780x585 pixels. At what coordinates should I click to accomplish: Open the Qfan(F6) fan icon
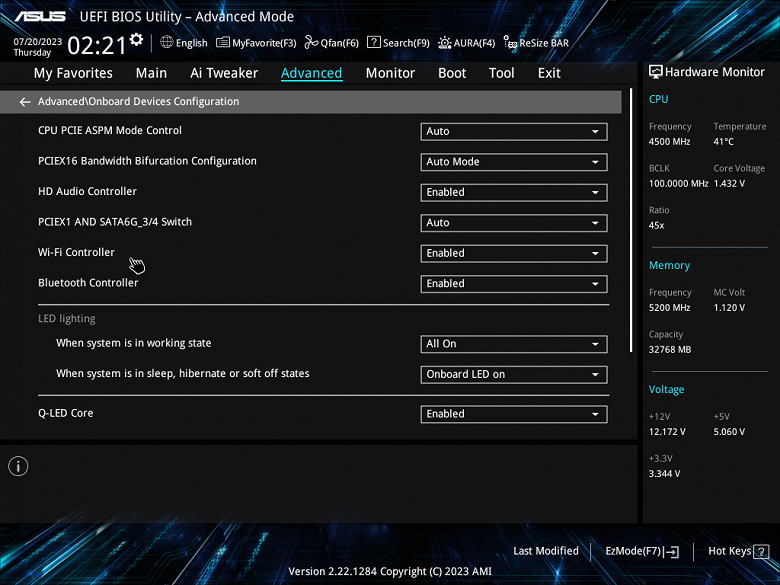311,42
